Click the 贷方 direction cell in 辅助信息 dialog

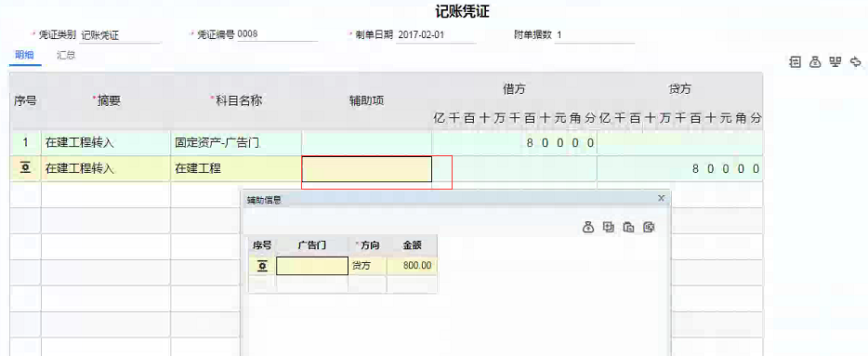pyautogui.click(x=368, y=267)
